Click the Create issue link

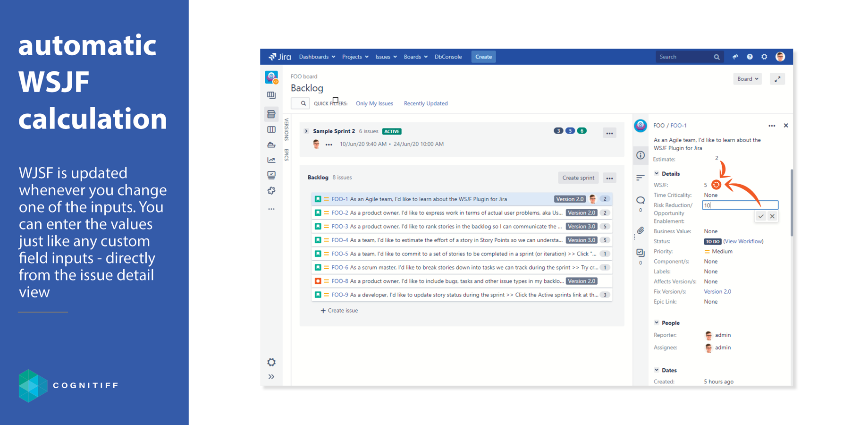[x=339, y=311]
